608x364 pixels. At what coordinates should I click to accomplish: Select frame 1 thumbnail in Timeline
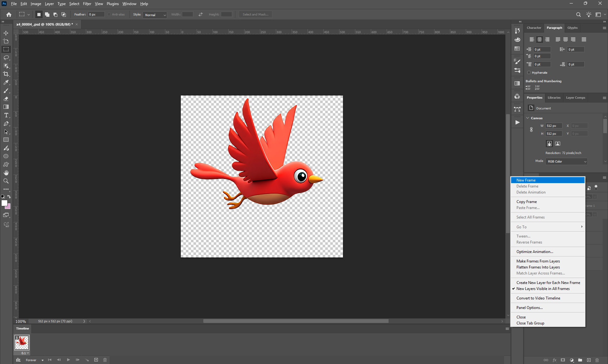22,342
